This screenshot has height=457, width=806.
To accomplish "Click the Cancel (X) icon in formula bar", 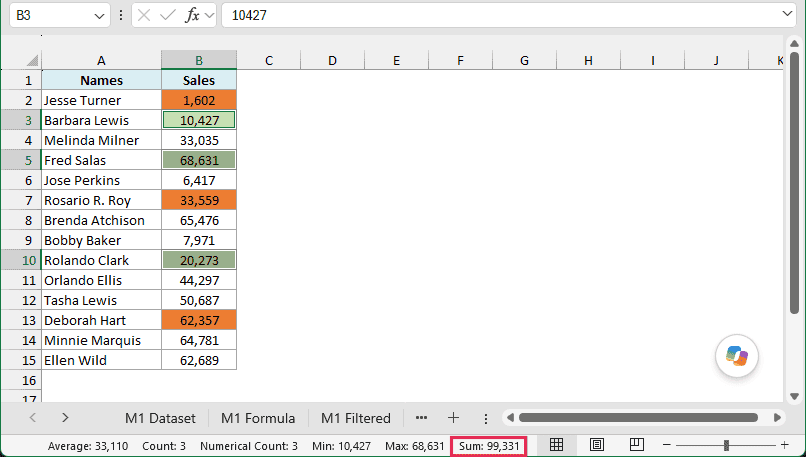I will (x=144, y=15).
